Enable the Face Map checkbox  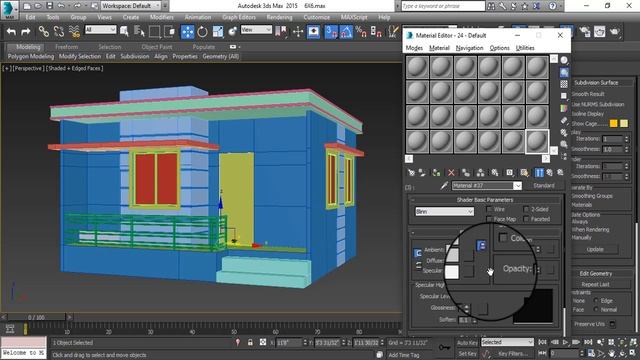[489, 219]
